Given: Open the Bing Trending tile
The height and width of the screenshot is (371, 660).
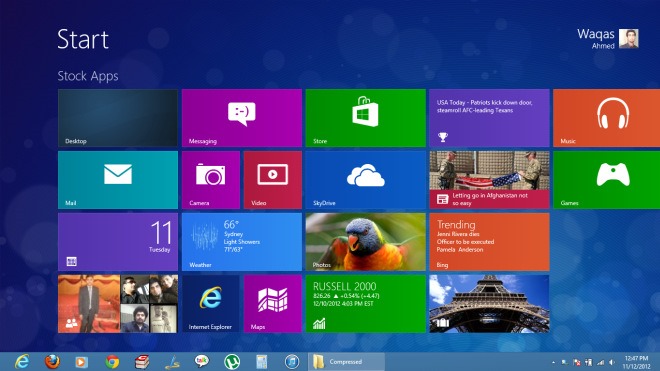Looking at the screenshot, I should (489, 242).
